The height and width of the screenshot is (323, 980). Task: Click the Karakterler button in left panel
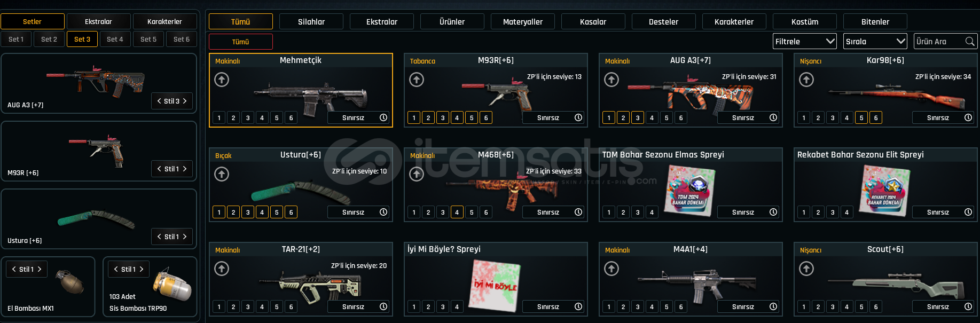(x=164, y=21)
